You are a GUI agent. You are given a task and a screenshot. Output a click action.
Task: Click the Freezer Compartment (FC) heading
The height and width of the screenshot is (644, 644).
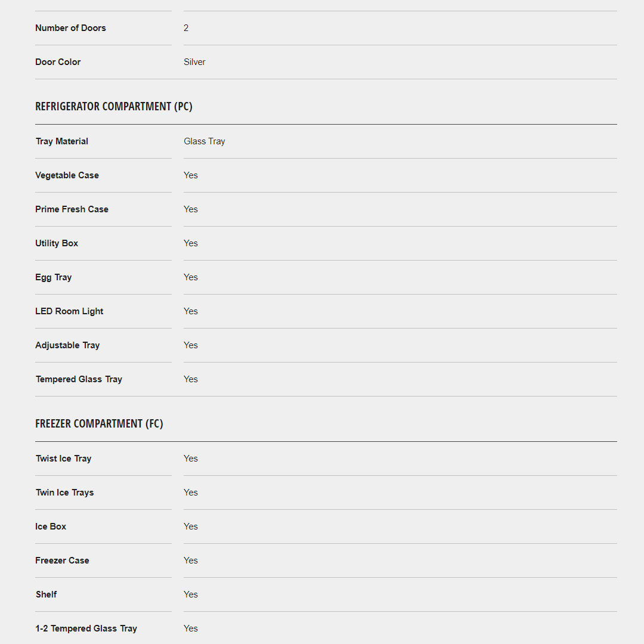tap(99, 424)
